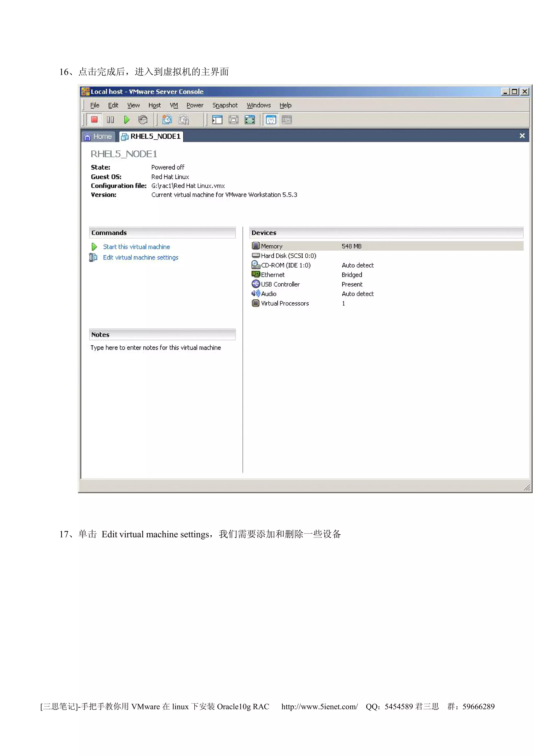Click the window resize grip in status bar

527,488
